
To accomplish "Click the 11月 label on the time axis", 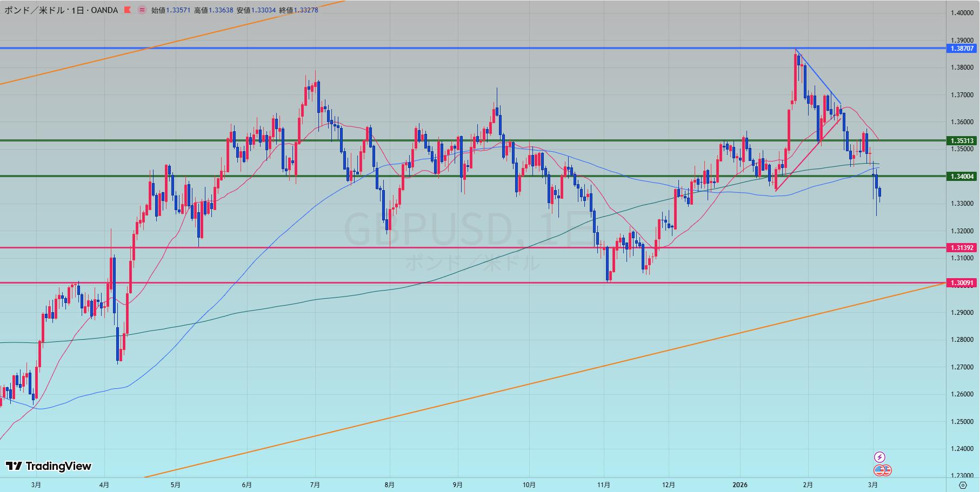I will click(604, 485).
